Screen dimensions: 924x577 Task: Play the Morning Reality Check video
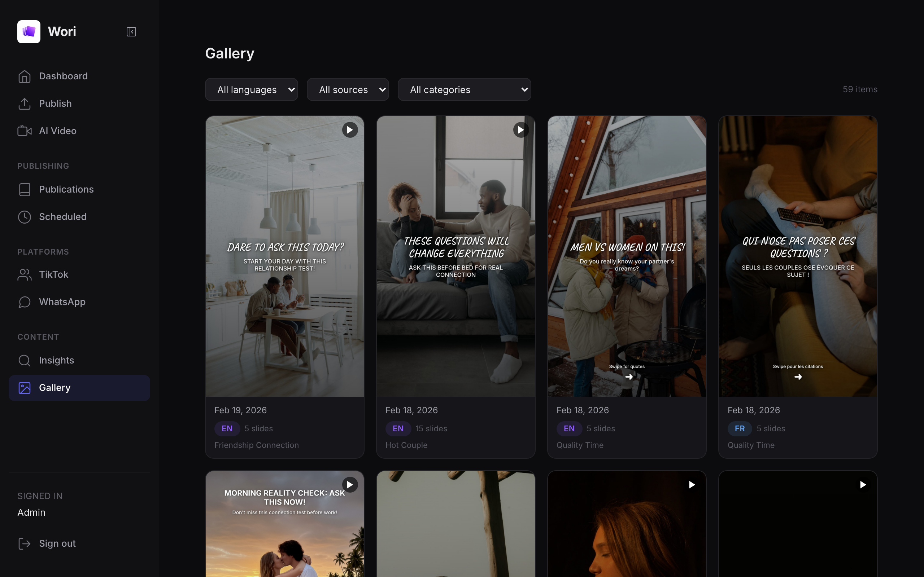click(350, 485)
